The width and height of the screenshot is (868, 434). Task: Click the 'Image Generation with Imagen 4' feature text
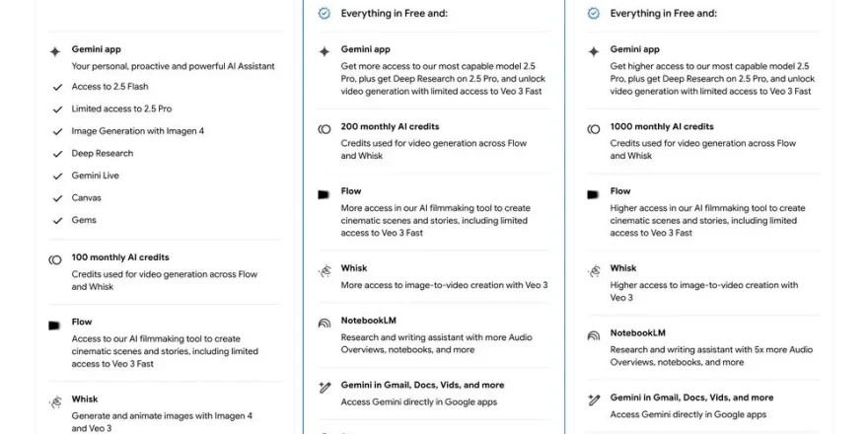[137, 131]
